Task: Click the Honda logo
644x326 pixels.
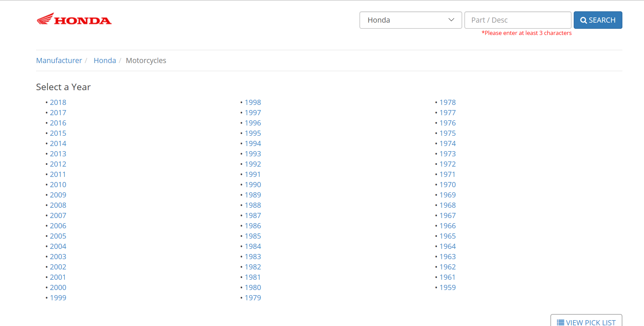Action: 74,19
